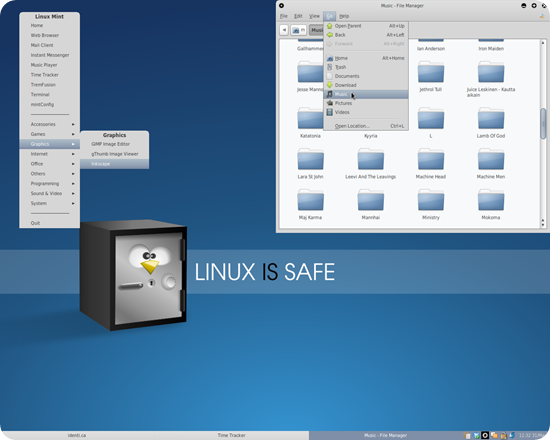Launch GIMP Image Editor
Image resolution: width=550 pixels, height=440 pixels.
(114, 144)
